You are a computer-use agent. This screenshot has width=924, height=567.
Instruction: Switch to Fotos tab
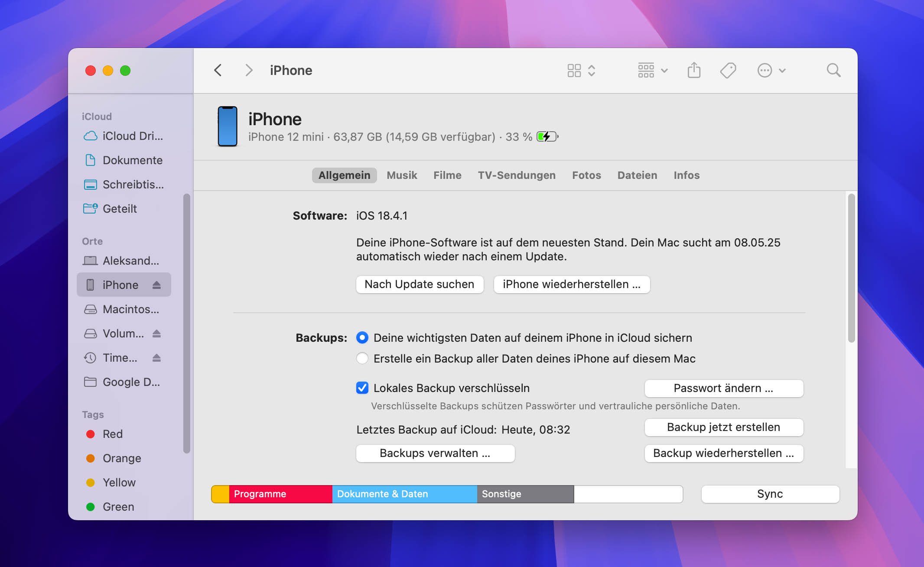(586, 175)
